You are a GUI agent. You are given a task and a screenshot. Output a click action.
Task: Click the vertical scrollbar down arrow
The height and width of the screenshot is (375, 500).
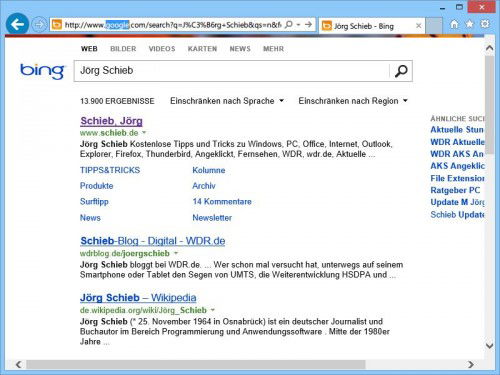point(489,346)
